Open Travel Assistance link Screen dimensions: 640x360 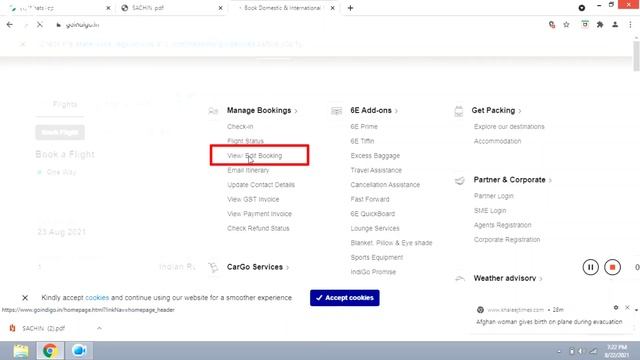[376, 170]
